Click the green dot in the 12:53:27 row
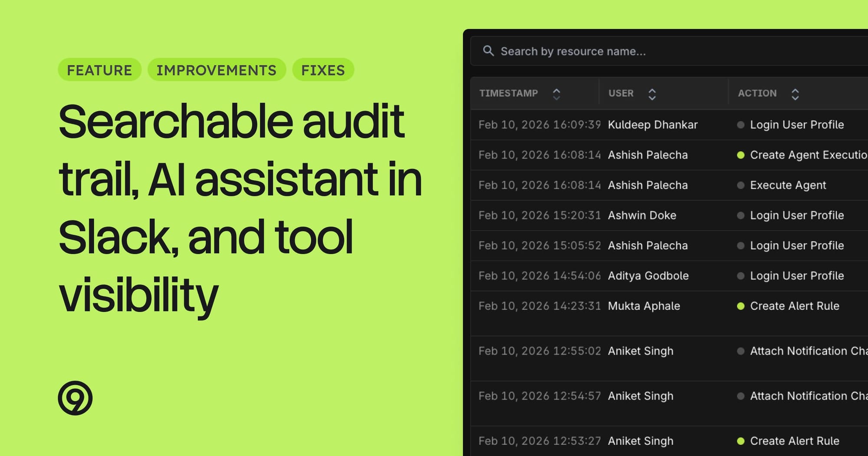 coord(741,441)
